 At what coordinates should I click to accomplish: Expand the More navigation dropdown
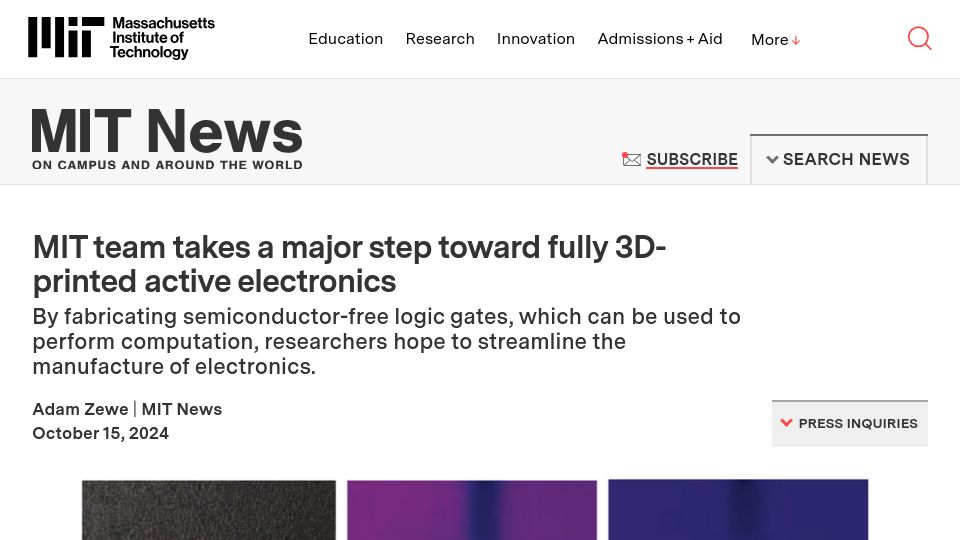[776, 40]
